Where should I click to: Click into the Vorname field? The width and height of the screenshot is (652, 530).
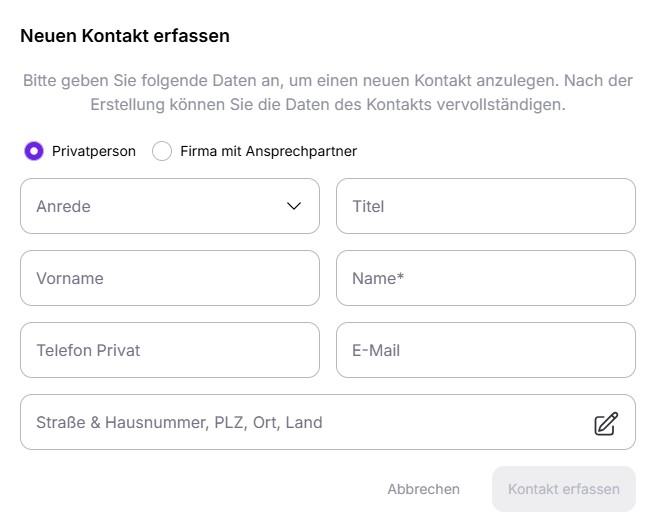170,278
